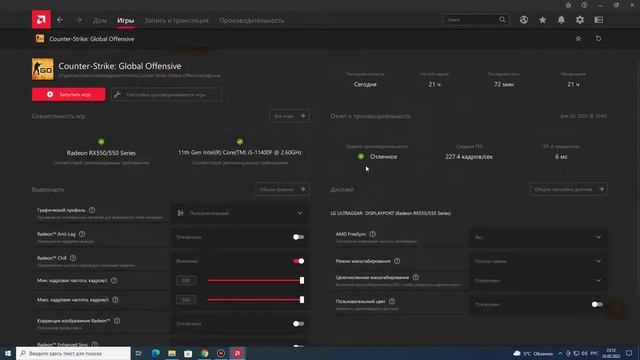Switch to Производительность tab
This screenshot has height=360, width=640.
click(x=251, y=20)
